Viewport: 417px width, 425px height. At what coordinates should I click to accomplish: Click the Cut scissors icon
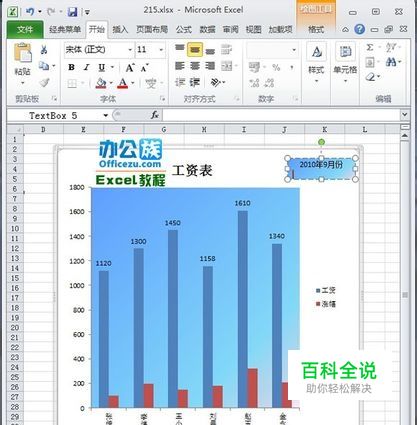[44, 50]
